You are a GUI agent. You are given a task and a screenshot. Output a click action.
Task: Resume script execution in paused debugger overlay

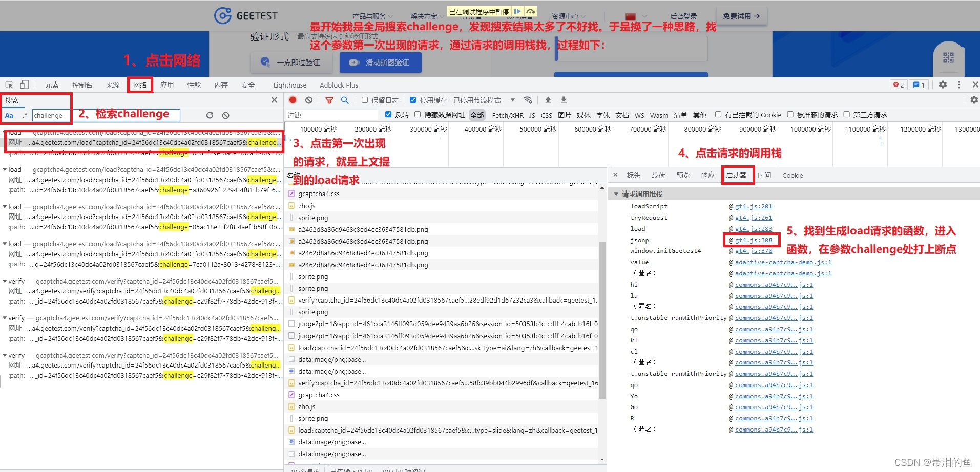pyautogui.click(x=517, y=11)
